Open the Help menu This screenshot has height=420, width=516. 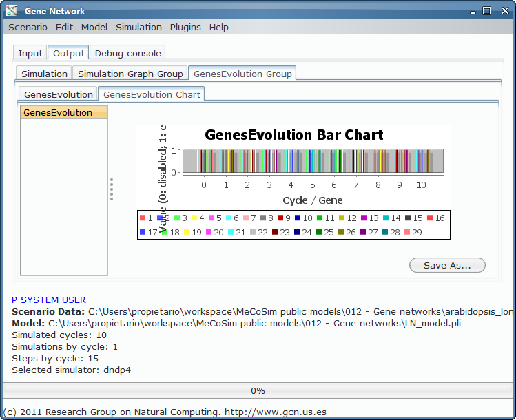click(219, 28)
